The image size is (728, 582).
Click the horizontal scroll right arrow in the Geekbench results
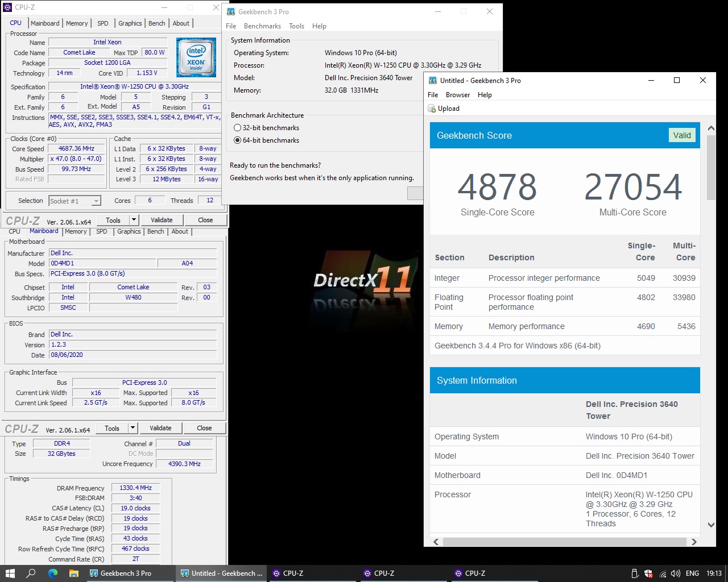pyautogui.click(x=694, y=542)
